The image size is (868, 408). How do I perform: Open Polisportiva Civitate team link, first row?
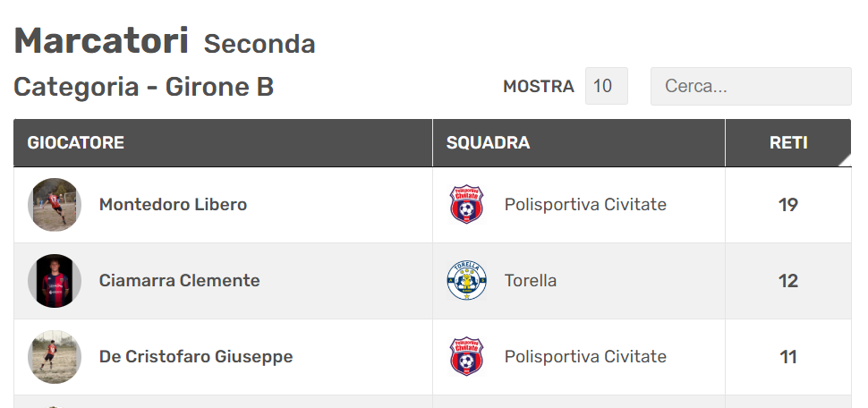(585, 205)
